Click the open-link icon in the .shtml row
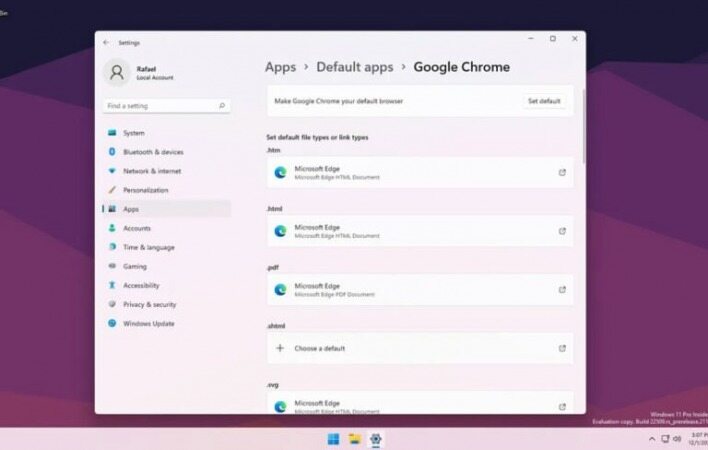This screenshot has width=708, height=450. 562,348
